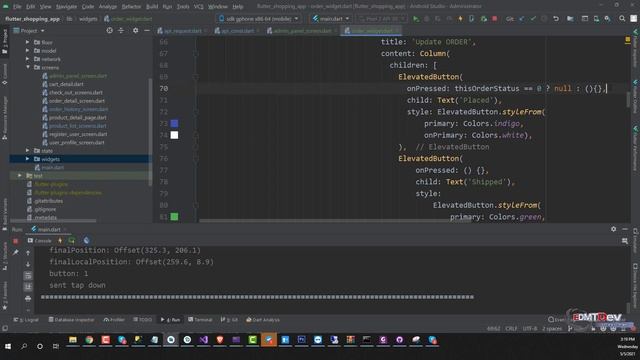This screenshot has width=640, height=360.
Task: Open Chrome from the taskbar
Action: (x=89, y=340)
